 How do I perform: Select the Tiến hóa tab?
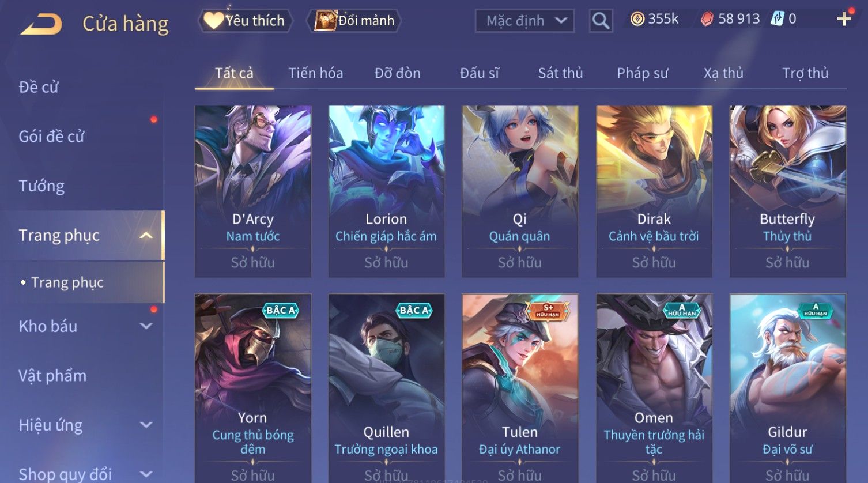point(316,73)
